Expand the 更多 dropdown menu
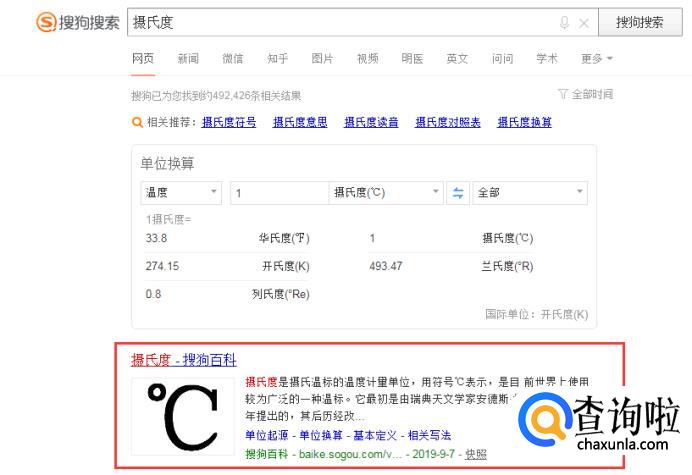This screenshot has width=692, height=475. [x=597, y=58]
